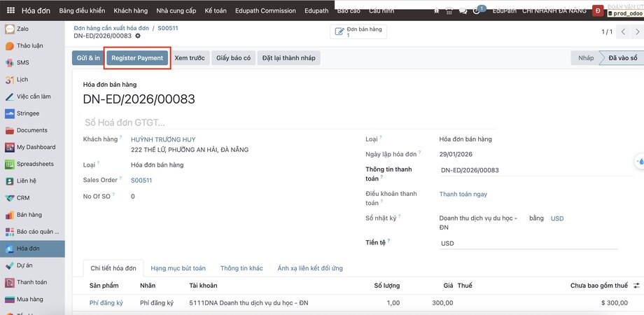Click Thông tin thanh toán field DN-ED/2026/00083
Screen dimensions: 644x315
pos(536,170)
